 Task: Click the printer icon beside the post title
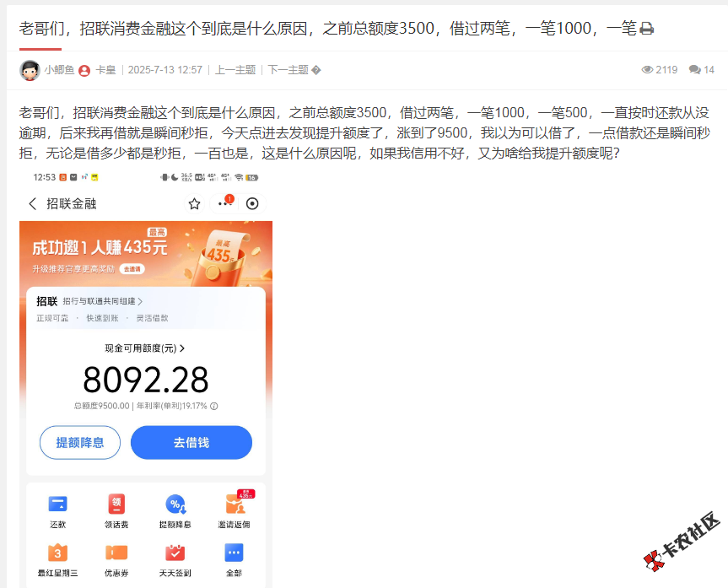tap(646, 29)
